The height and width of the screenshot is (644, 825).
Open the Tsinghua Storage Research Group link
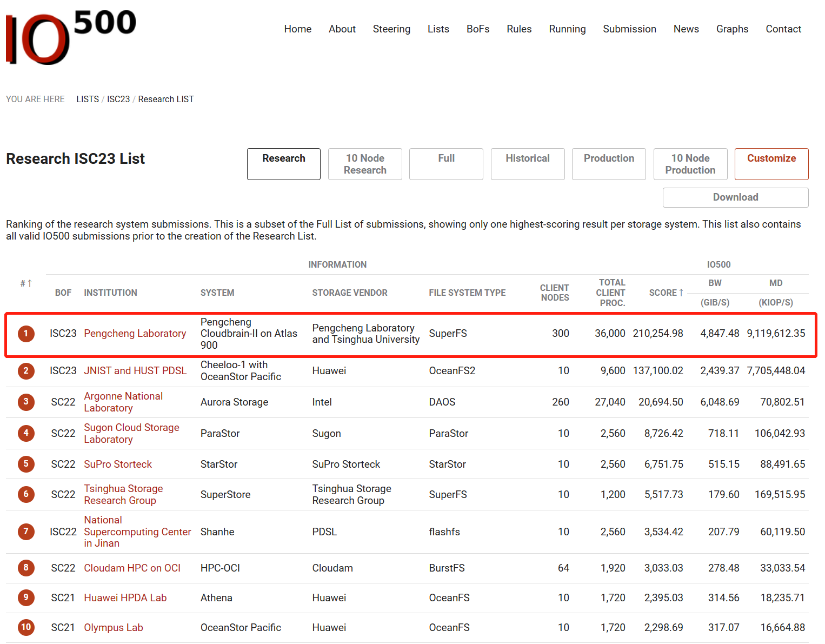pyautogui.click(x=123, y=495)
